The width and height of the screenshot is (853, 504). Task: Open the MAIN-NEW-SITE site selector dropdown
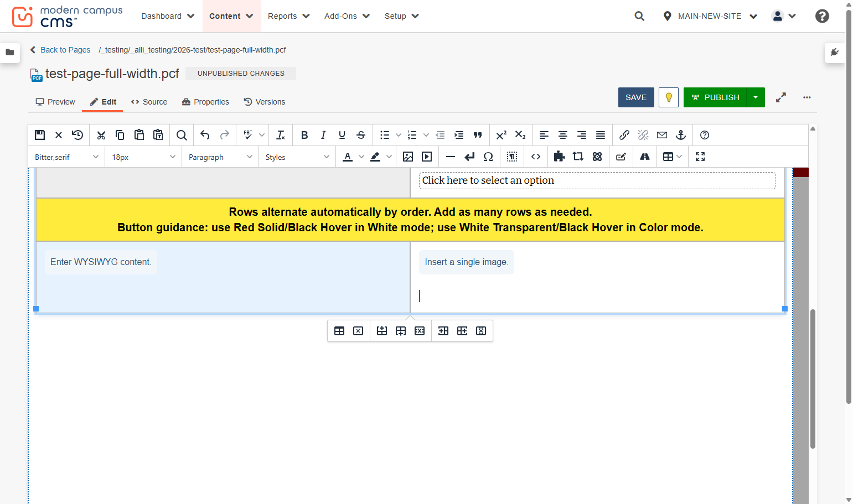(x=710, y=16)
